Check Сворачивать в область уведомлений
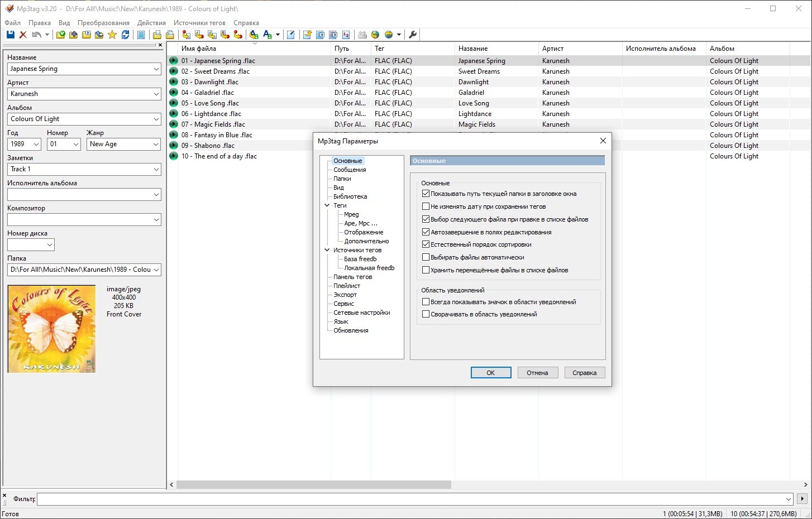Image resolution: width=812 pixels, height=519 pixels. click(426, 314)
